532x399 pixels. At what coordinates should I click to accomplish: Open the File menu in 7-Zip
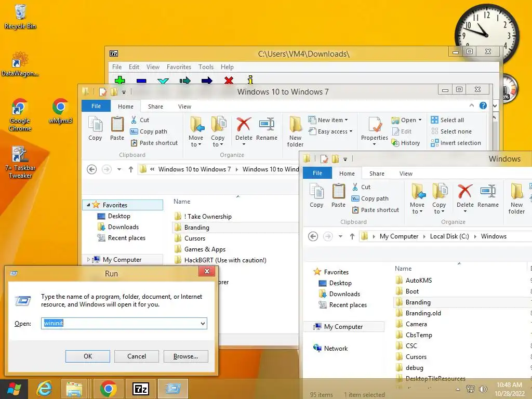coord(117,67)
